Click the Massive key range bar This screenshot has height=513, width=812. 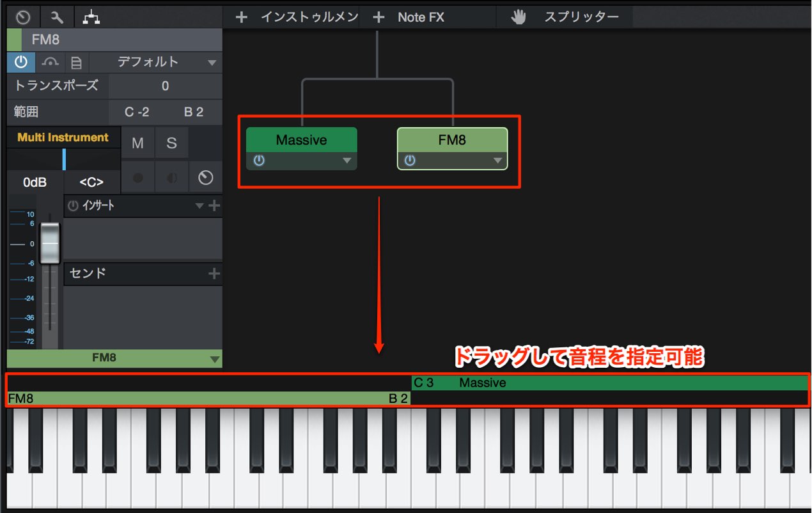coord(610,383)
